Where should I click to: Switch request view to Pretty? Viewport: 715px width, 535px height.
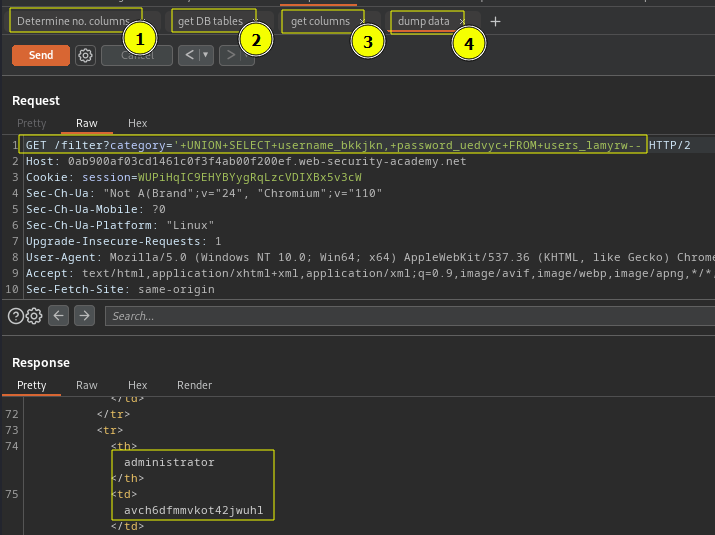[x=31, y=123]
